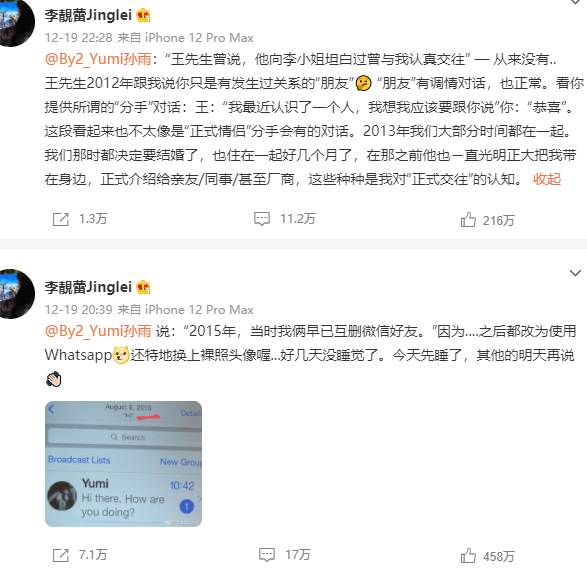Click the VIP crown badge on the first post
The width and height of the screenshot is (587, 568).
point(143,16)
